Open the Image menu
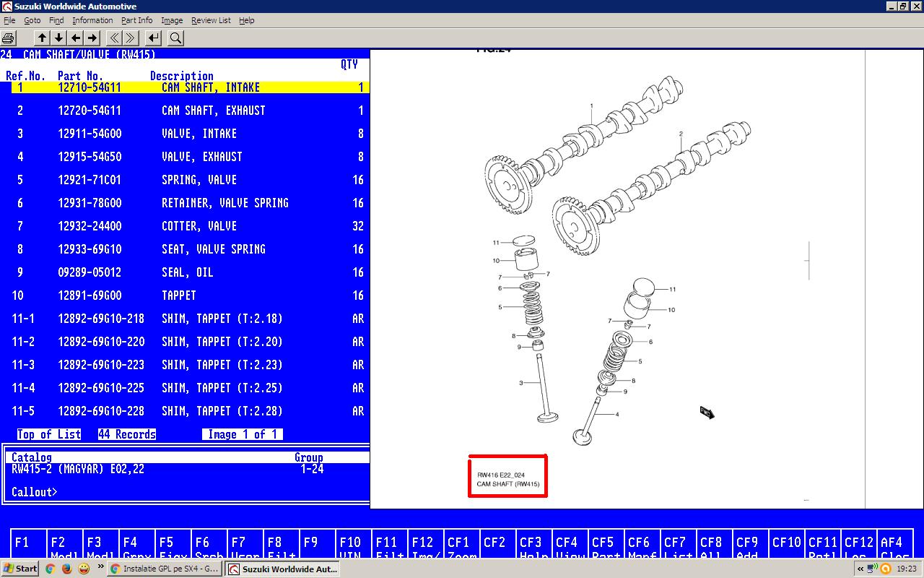 tap(172, 20)
